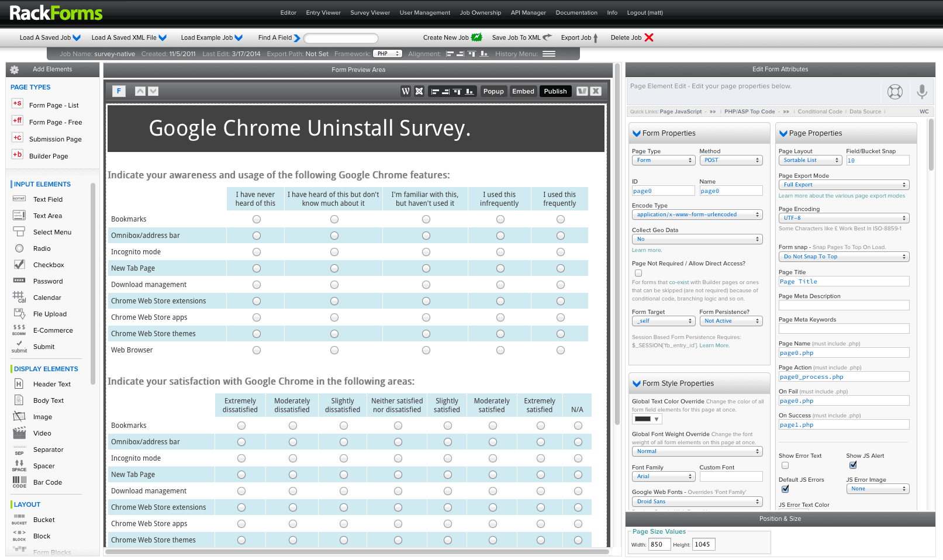Open Global Text Color Override swatch
The width and height of the screenshot is (943, 560).
647,419
